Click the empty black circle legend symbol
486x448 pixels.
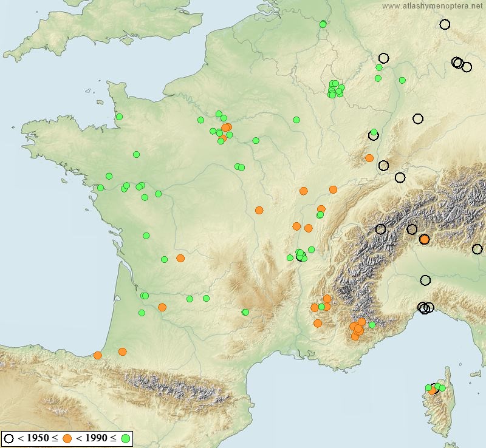click(9, 439)
